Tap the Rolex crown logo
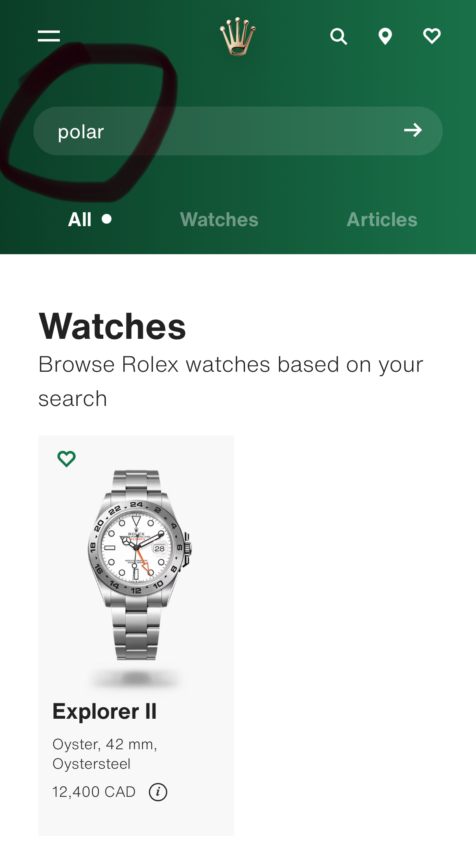This screenshot has height=868, width=476. tap(238, 36)
